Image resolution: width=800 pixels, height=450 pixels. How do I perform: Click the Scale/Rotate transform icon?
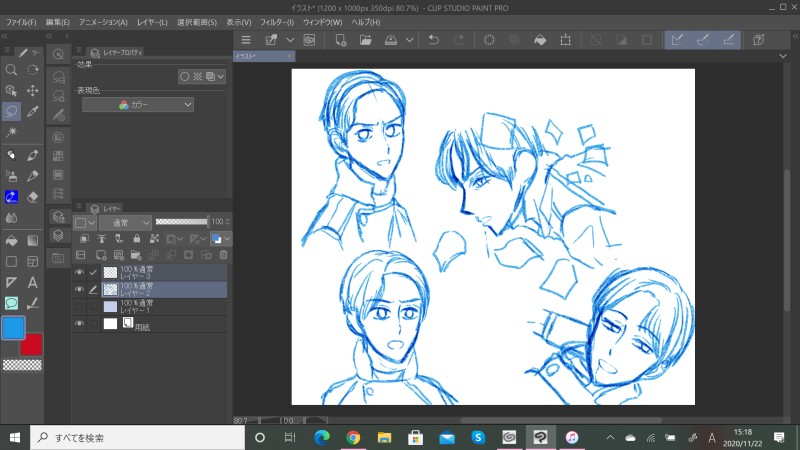pyautogui.click(x=565, y=40)
